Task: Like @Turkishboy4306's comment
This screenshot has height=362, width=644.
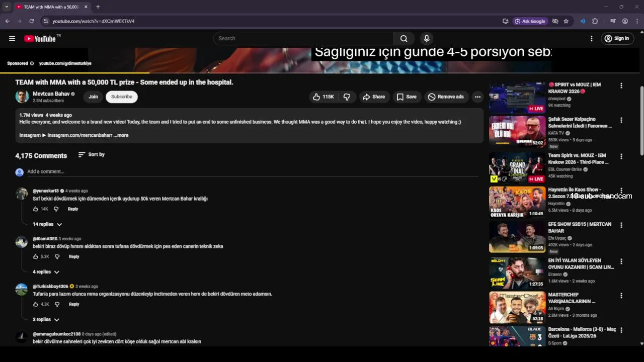Action: [36, 305]
